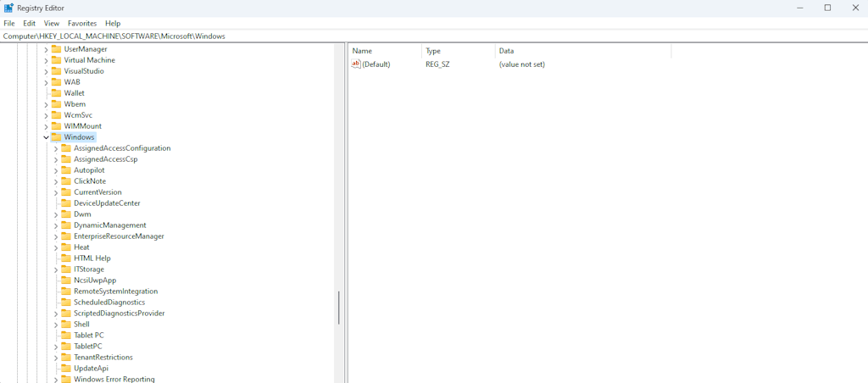
Task: Select the Autopilot key label
Action: 89,170
